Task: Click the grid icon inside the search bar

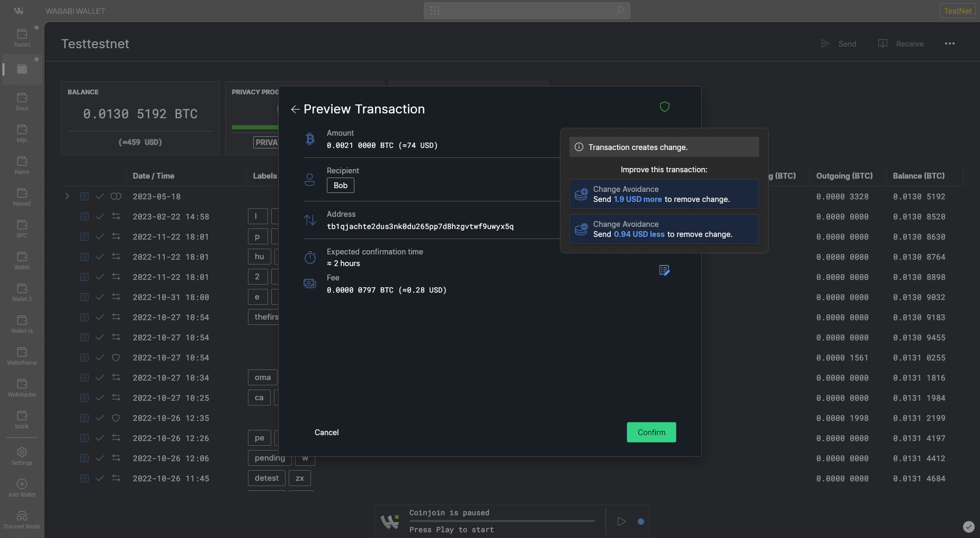Action: click(x=435, y=10)
